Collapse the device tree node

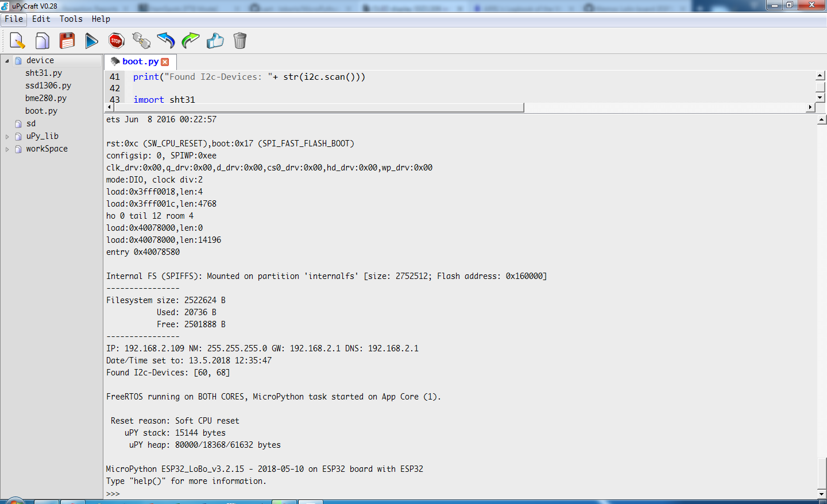pos(7,60)
